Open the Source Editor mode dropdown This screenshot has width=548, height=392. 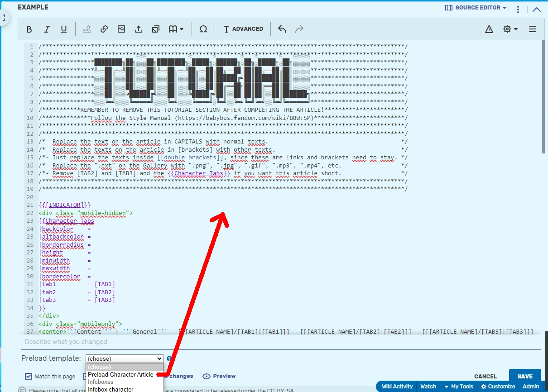[x=475, y=7]
